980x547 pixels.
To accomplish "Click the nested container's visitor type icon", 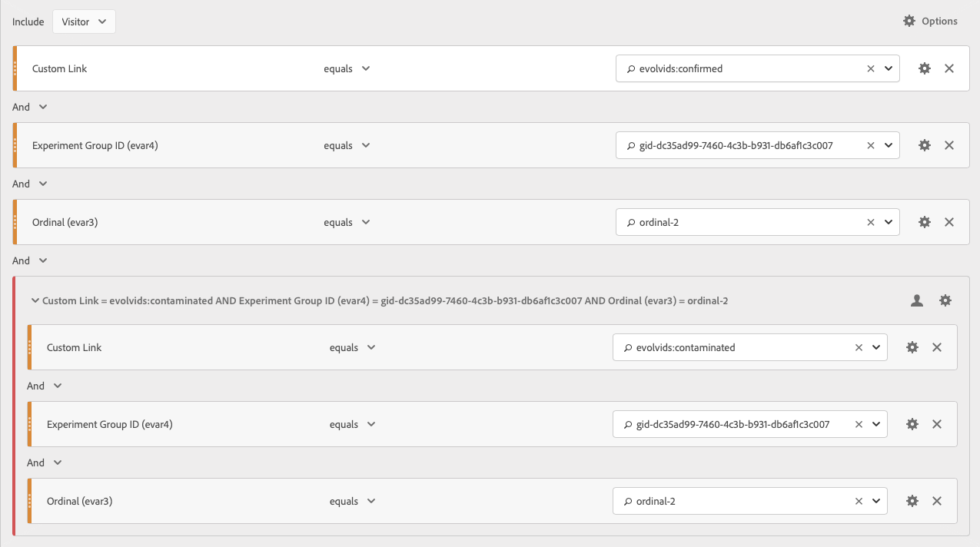I will click(916, 300).
